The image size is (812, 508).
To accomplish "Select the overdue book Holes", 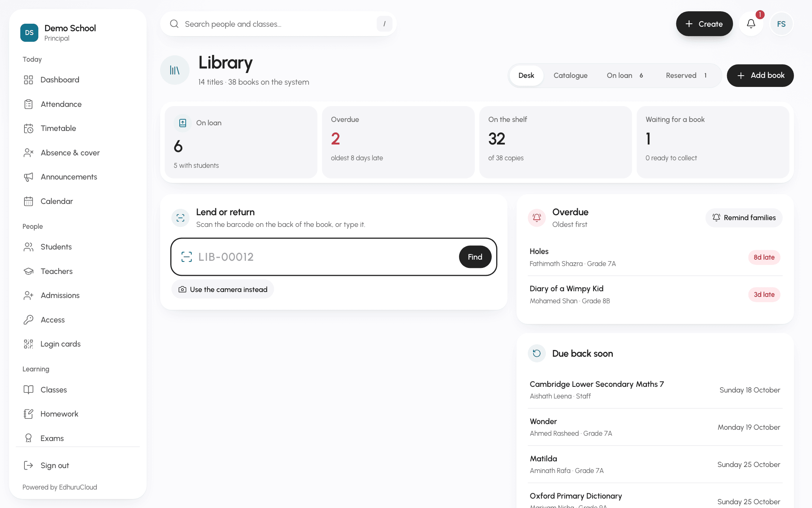I will click(655, 257).
